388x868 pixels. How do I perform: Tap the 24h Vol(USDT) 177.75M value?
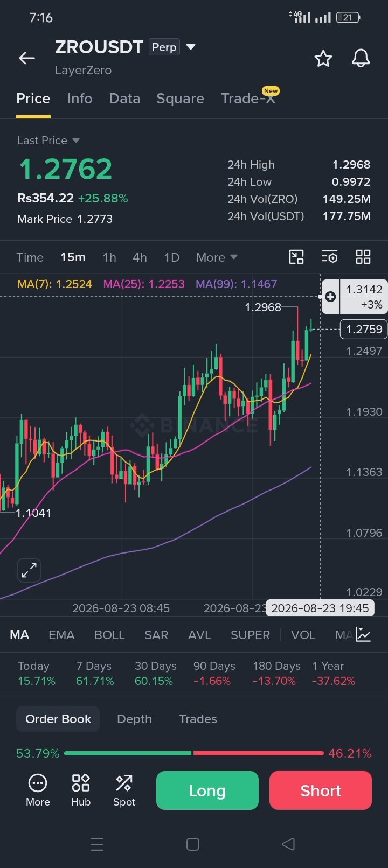pos(347,216)
